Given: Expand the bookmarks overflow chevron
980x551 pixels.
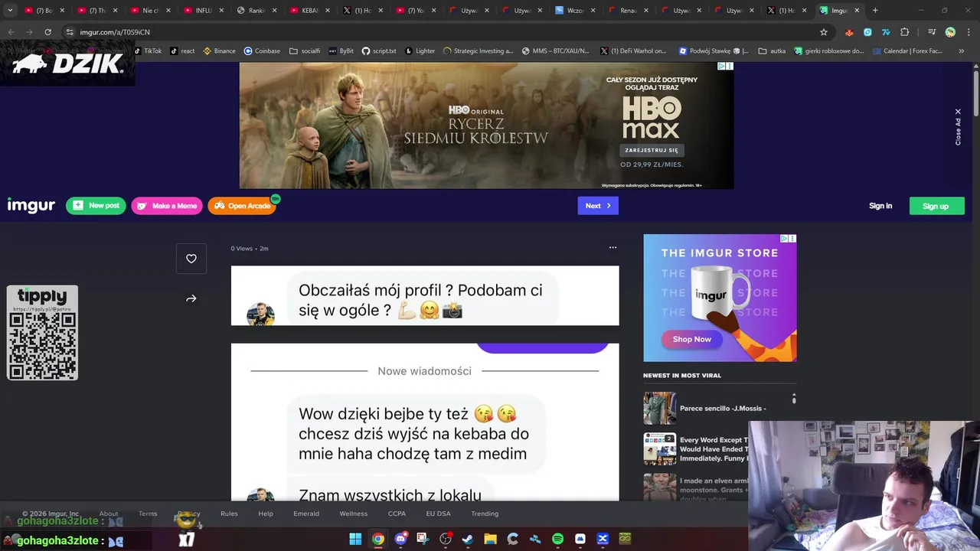Looking at the screenshot, I should [x=962, y=51].
